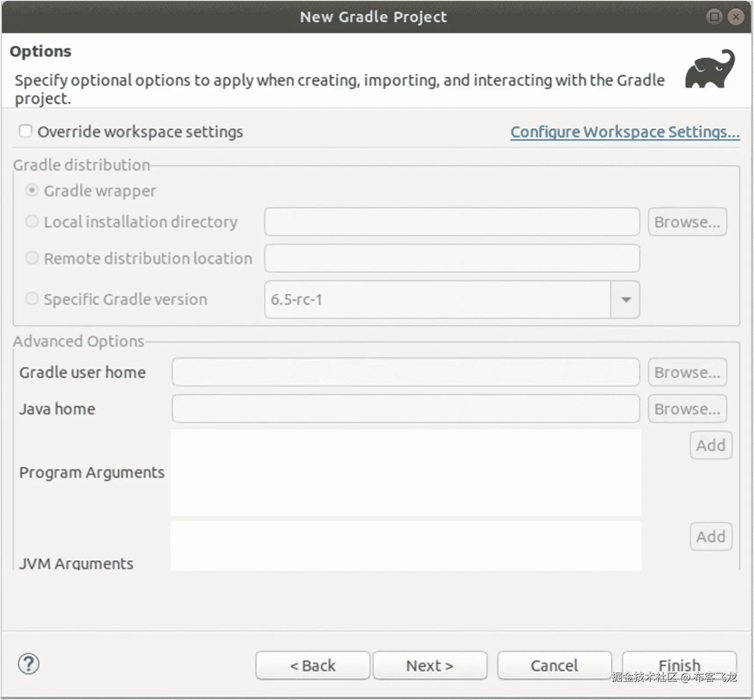Click the JVM Arguments list box
Viewport: 754px width, 700px height.
point(406,546)
